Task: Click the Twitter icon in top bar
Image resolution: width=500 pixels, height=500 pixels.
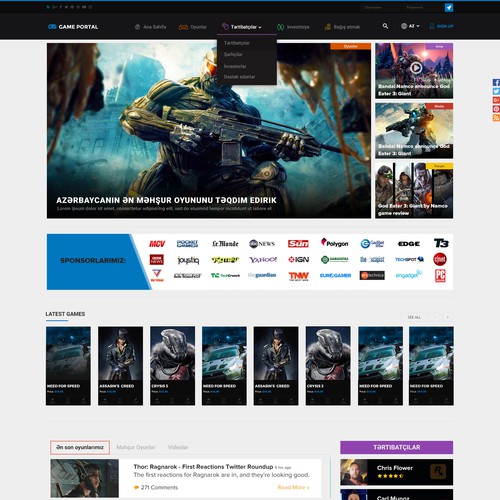Action: click(66, 7)
